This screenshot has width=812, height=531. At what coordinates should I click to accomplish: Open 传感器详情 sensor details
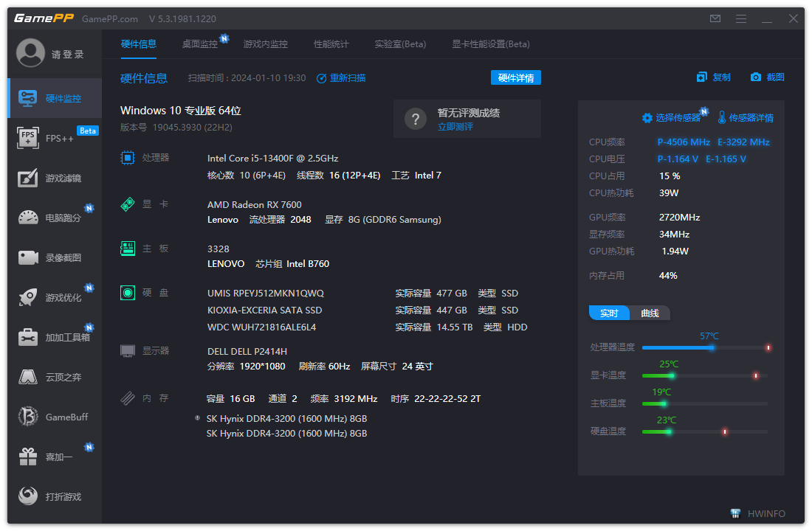click(746, 118)
